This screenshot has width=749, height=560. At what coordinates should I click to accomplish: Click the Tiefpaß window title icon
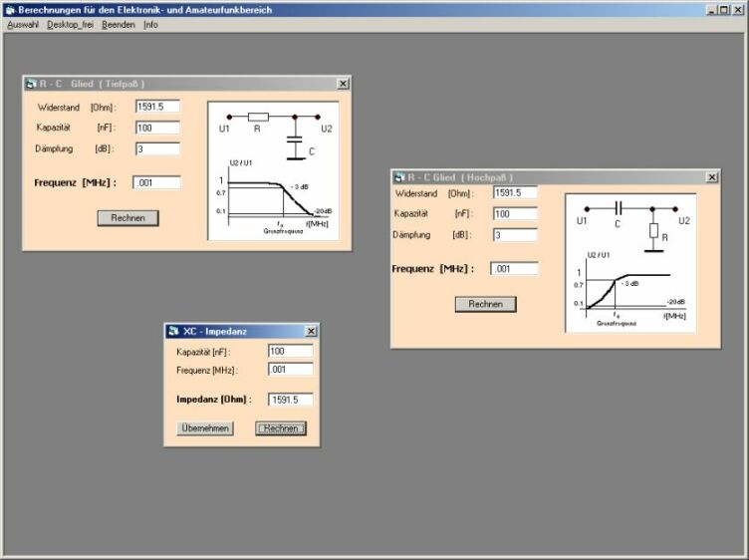31,85
